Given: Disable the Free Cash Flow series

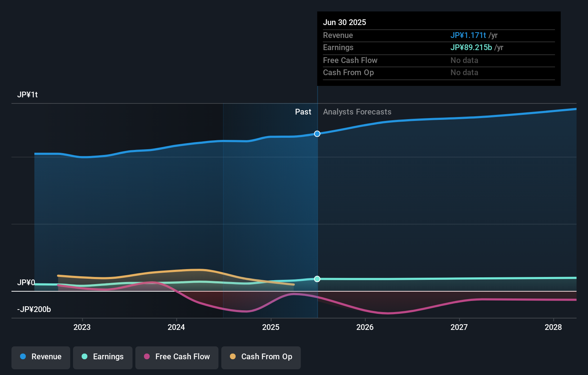Looking at the screenshot, I should tap(177, 357).
